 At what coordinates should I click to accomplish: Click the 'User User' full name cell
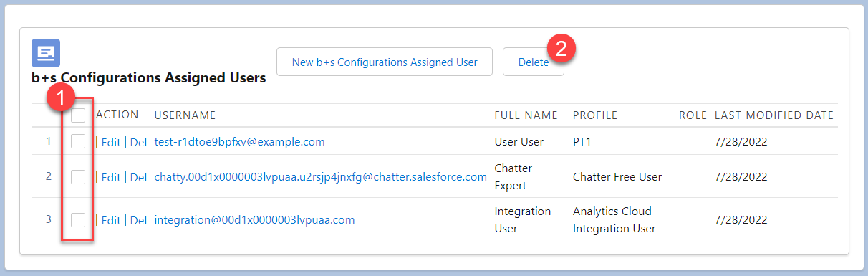point(519,142)
